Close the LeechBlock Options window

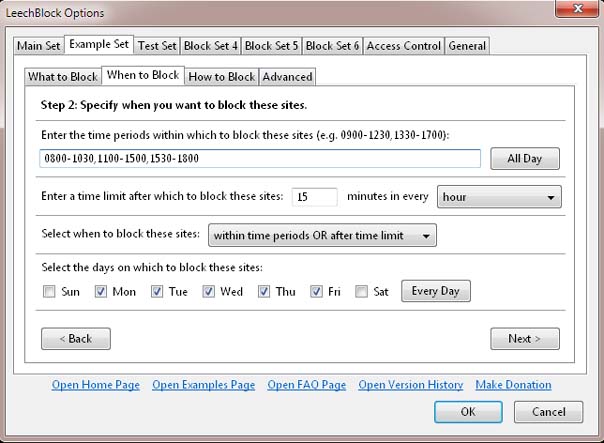pos(573,11)
